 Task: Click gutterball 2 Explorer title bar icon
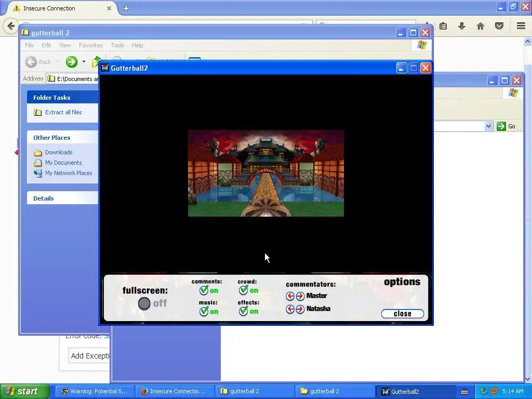click(x=25, y=33)
